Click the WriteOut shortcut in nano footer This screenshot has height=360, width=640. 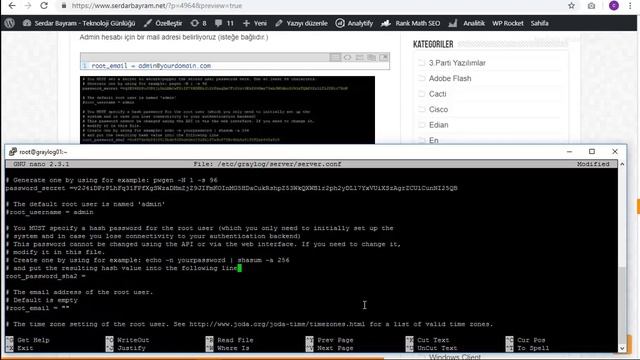pyautogui.click(x=127, y=340)
